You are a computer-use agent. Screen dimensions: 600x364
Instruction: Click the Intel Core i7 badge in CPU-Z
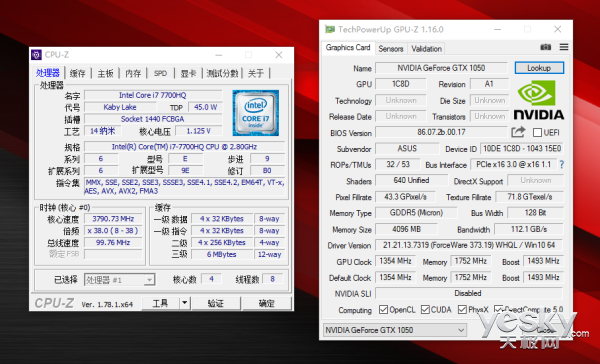(x=256, y=113)
